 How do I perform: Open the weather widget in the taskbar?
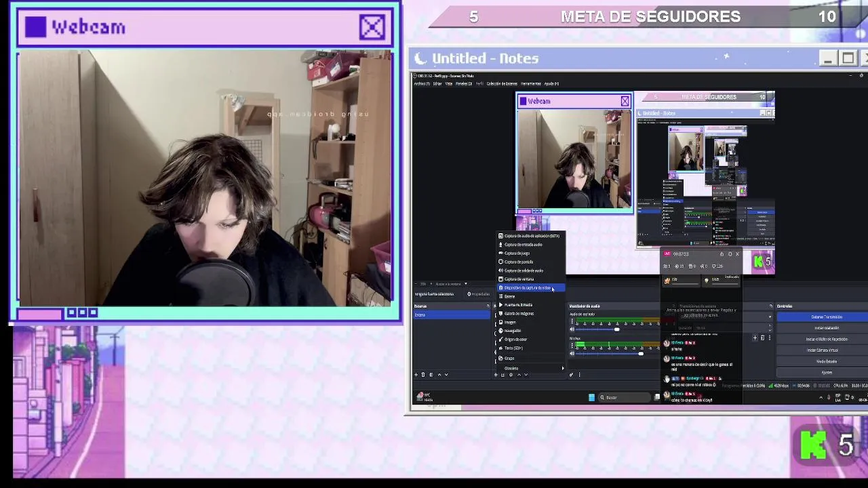425,397
